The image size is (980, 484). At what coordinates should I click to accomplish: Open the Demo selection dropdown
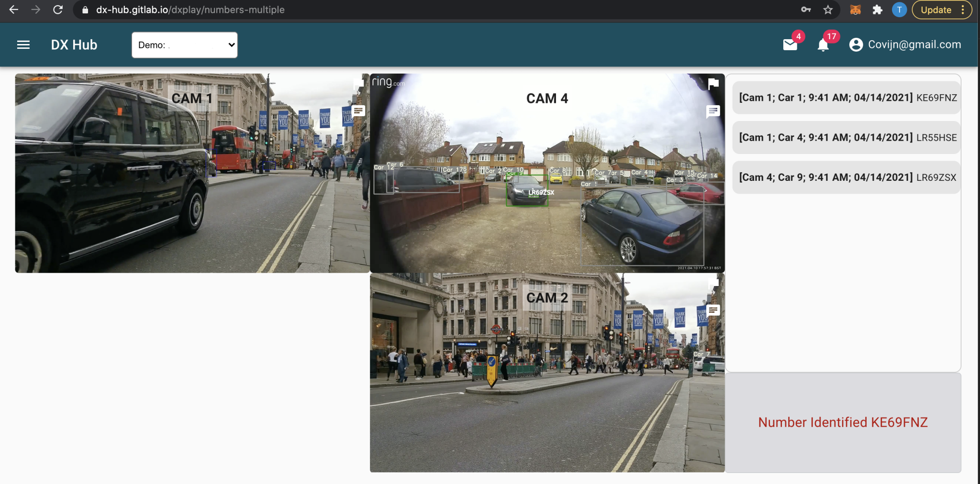(185, 44)
